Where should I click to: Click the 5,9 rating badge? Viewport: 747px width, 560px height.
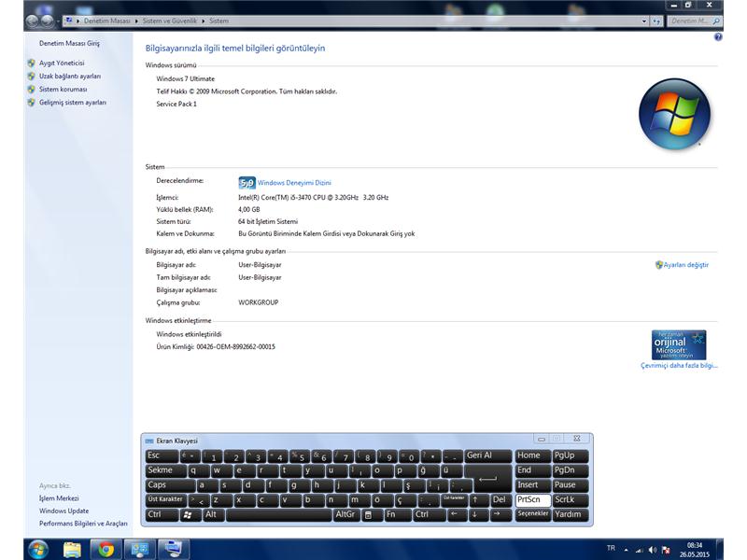(x=247, y=183)
